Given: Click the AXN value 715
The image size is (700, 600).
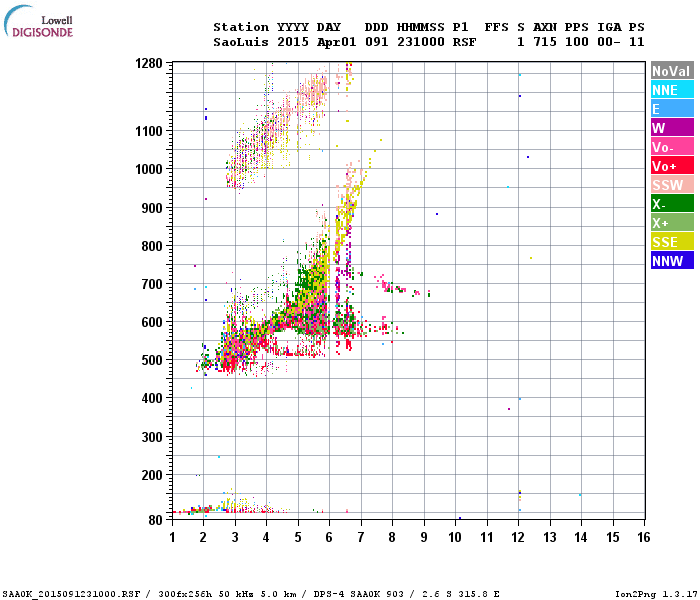Looking at the screenshot, I should (x=545, y=42).
